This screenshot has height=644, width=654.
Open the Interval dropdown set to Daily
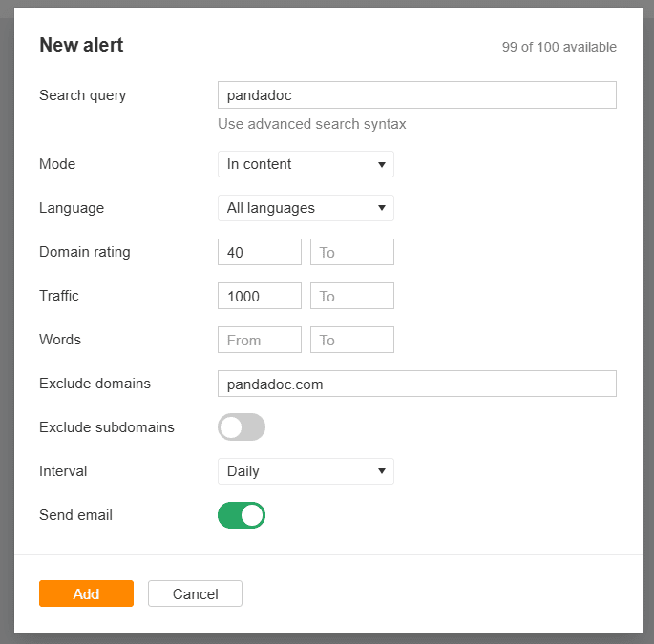pos(306,471)
